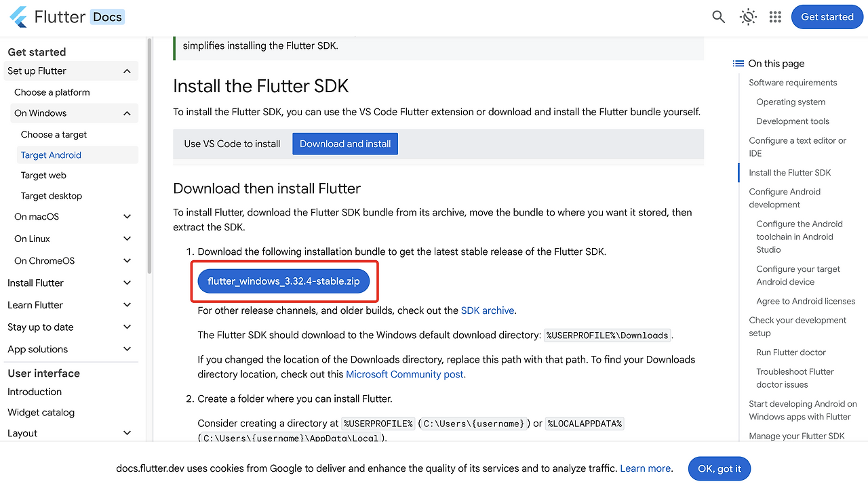Click Learn more in cookie banner
This screenshot has width=868, height=488.
[645, 468]
